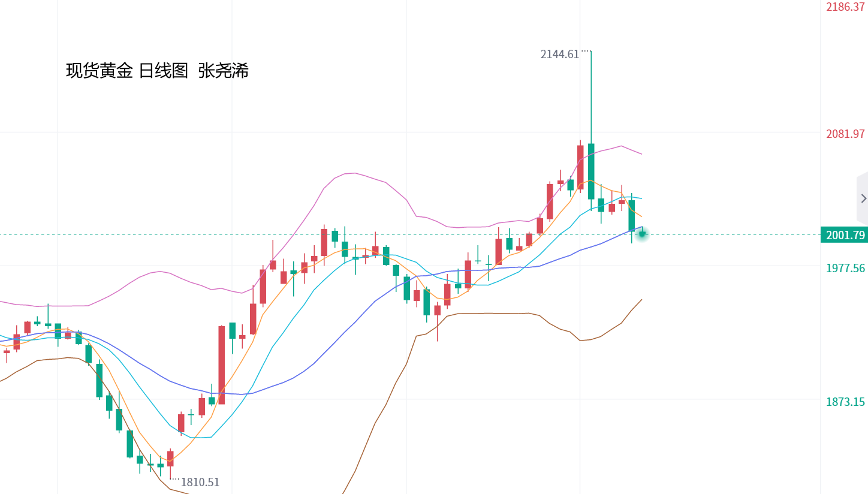The width and height of the screenshot is (868, 494).
Task: Click the 1977.56 price axis label
Action: tap(845, 268)
